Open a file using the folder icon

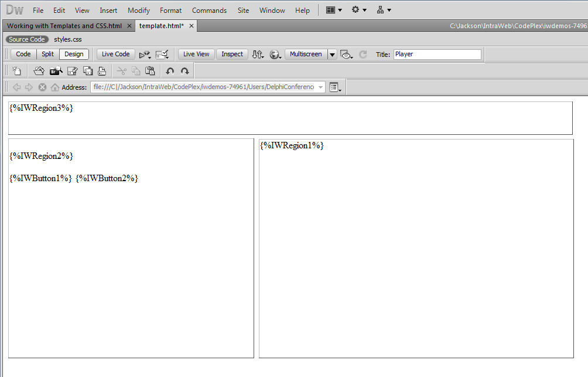38,70
